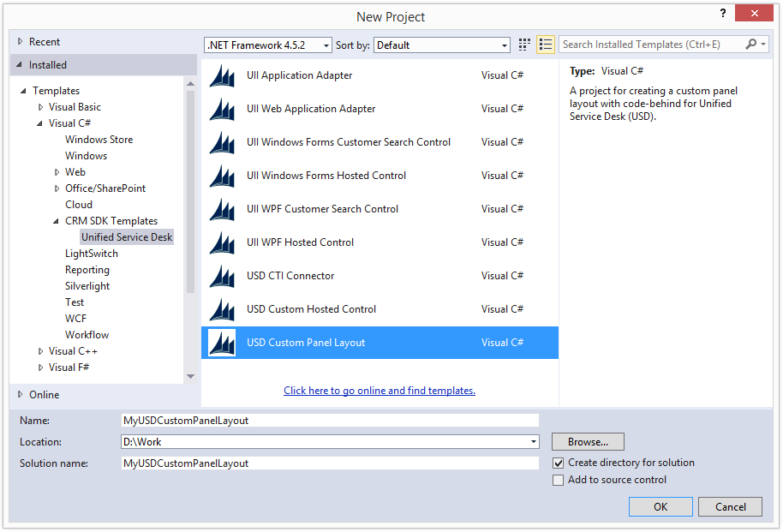783x532 pixels.
Task: Click the search magnifier icon
Action: click(750, 45)
